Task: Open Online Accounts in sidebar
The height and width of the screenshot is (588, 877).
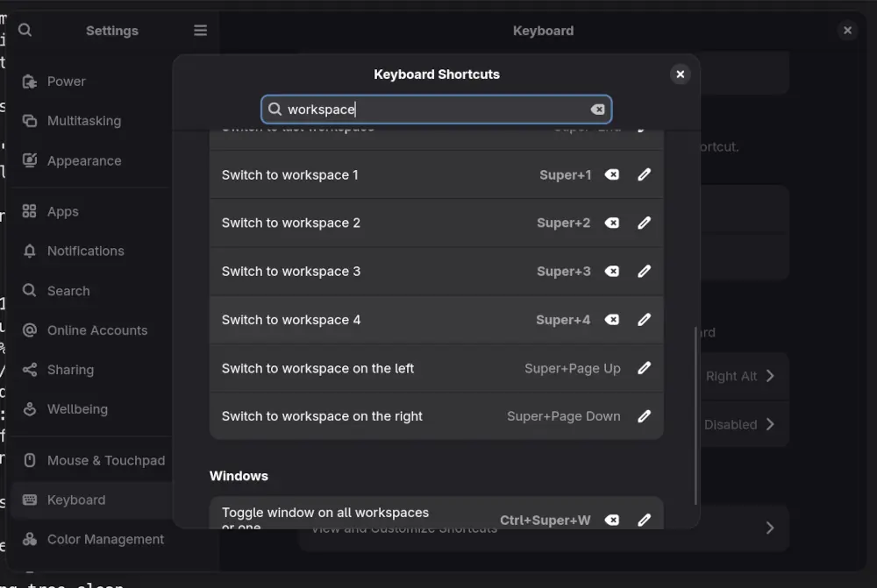Action: (x=90, y=330)
